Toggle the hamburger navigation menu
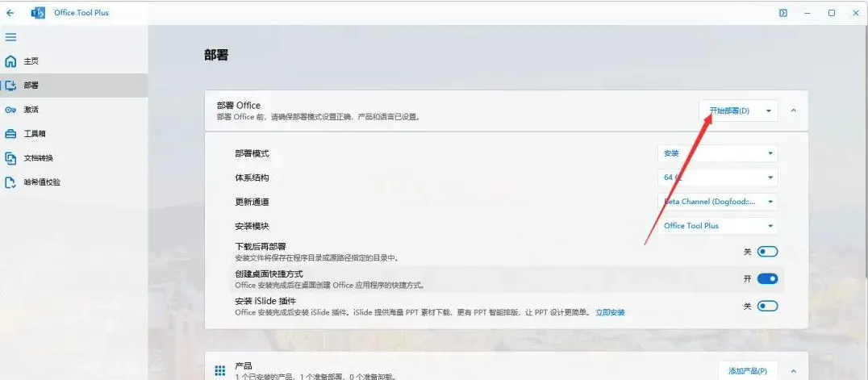Viewport: 868px width, 380px height. (x=10, y=37)
